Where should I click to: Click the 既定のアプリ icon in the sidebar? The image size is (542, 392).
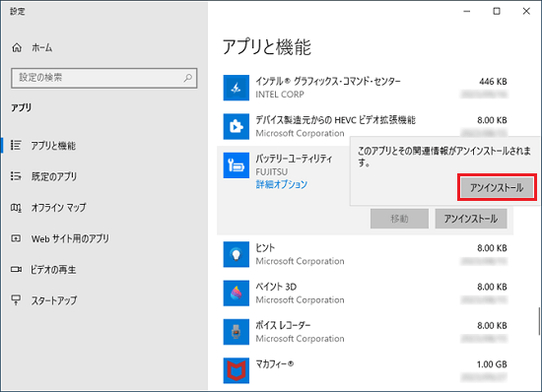pos(16,176)
